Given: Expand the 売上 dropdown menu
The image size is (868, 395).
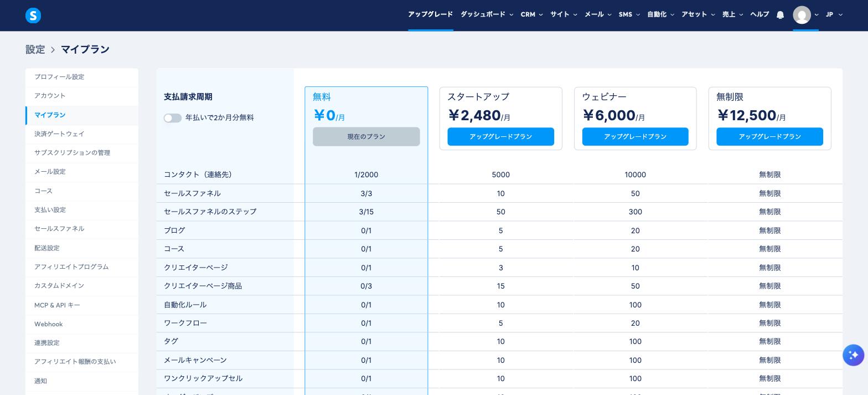Looking at the screenshot, I should (x=733, y=14).
